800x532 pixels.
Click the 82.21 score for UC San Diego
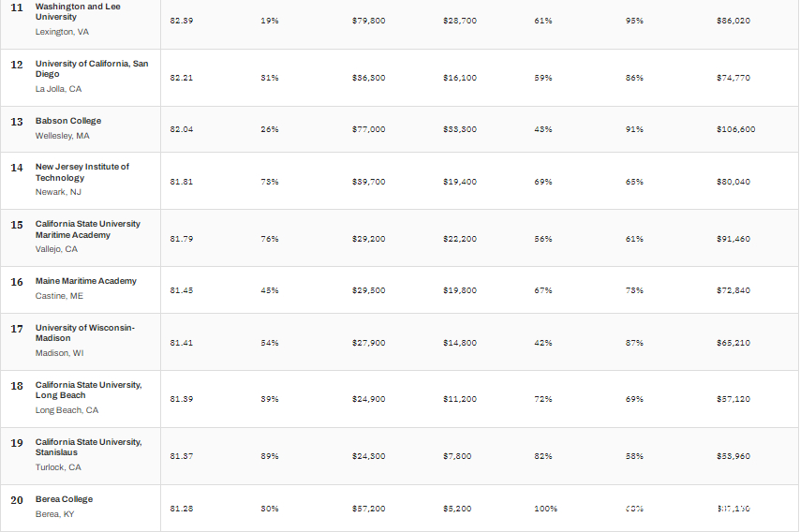pyautogui.click(x=182, y=78)
